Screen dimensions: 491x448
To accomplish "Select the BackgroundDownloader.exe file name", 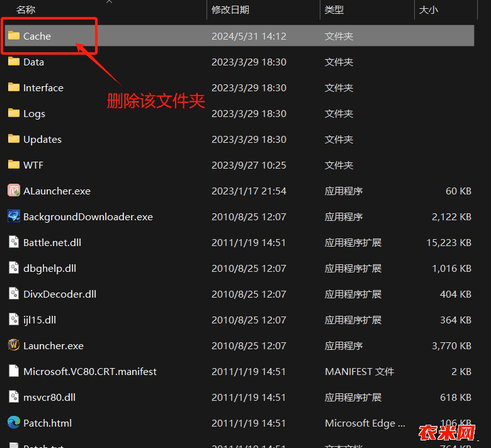I will click(88, 216).
